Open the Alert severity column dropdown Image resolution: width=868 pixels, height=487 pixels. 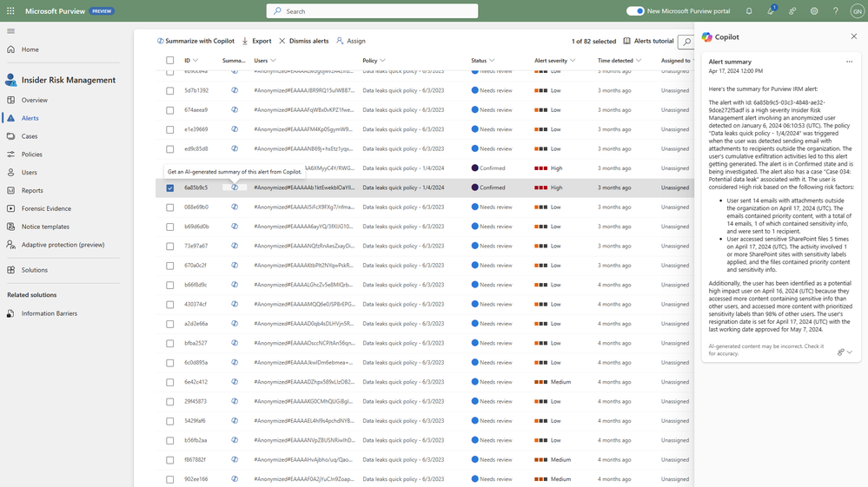tap(573, 60)
